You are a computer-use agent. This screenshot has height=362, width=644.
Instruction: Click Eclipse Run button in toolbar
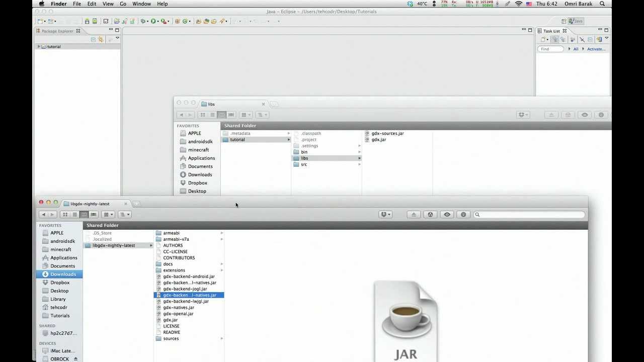click(153, 21)
